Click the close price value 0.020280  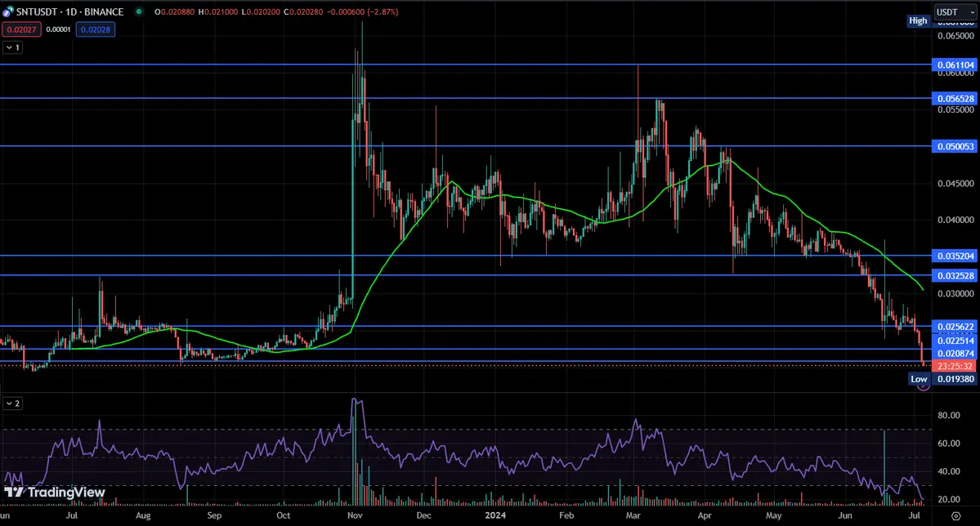(x=307, y=12)
